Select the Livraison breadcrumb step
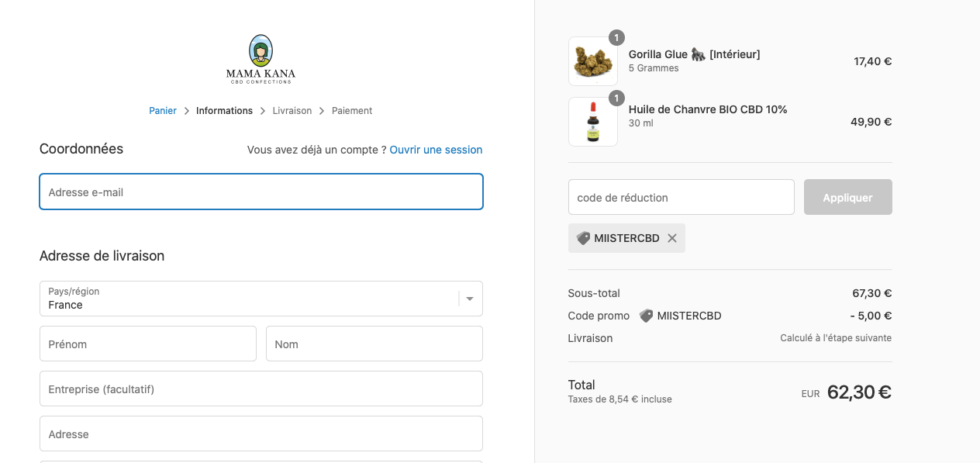Screen dimensions: 980x463 coord(292,111)
